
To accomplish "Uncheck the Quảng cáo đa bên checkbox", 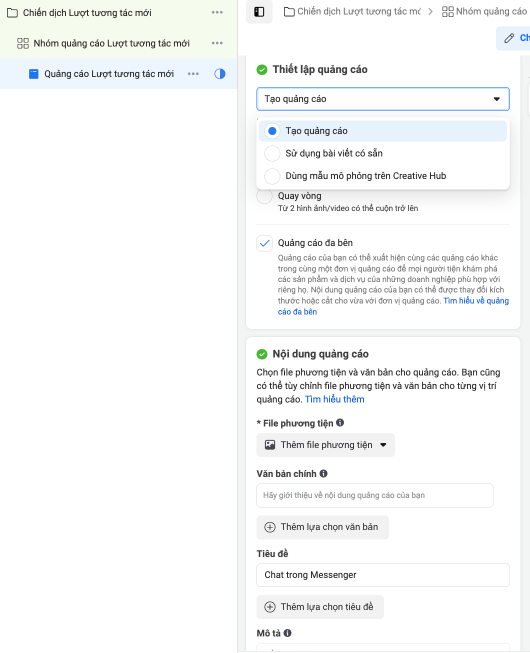I will tap(264, 243).
